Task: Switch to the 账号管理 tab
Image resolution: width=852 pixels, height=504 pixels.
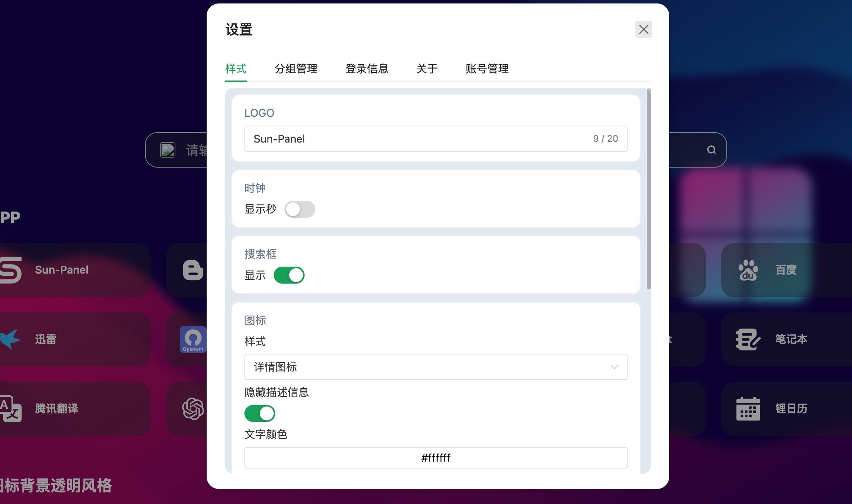Action: [x=487, y=69]
